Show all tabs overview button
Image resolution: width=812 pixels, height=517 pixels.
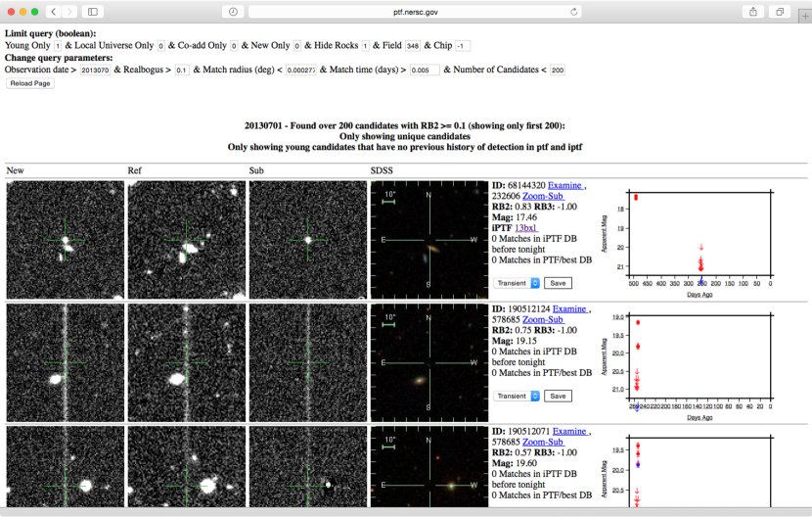(780, 12)
